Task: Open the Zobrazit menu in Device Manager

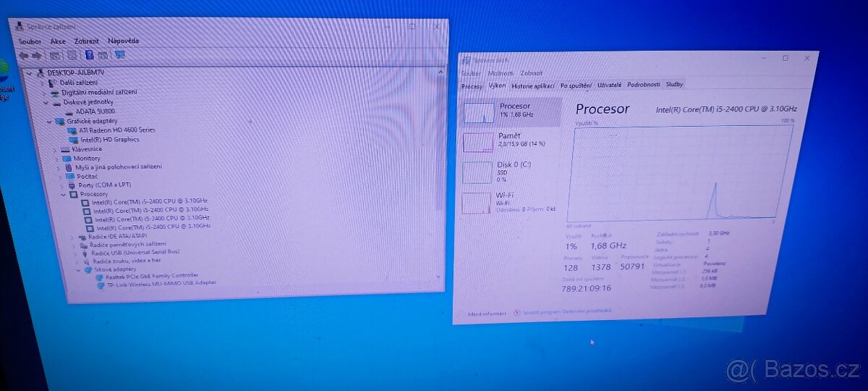Action: (x=87, y=41)
